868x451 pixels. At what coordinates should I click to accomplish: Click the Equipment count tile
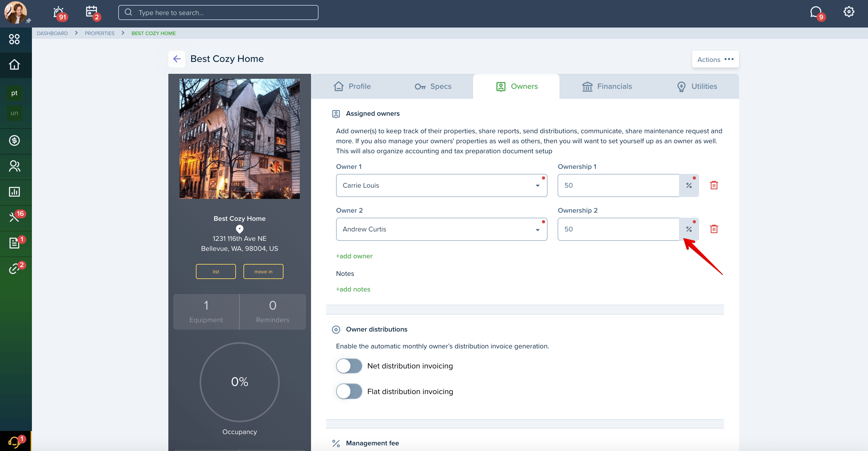(x=206, y=312)
